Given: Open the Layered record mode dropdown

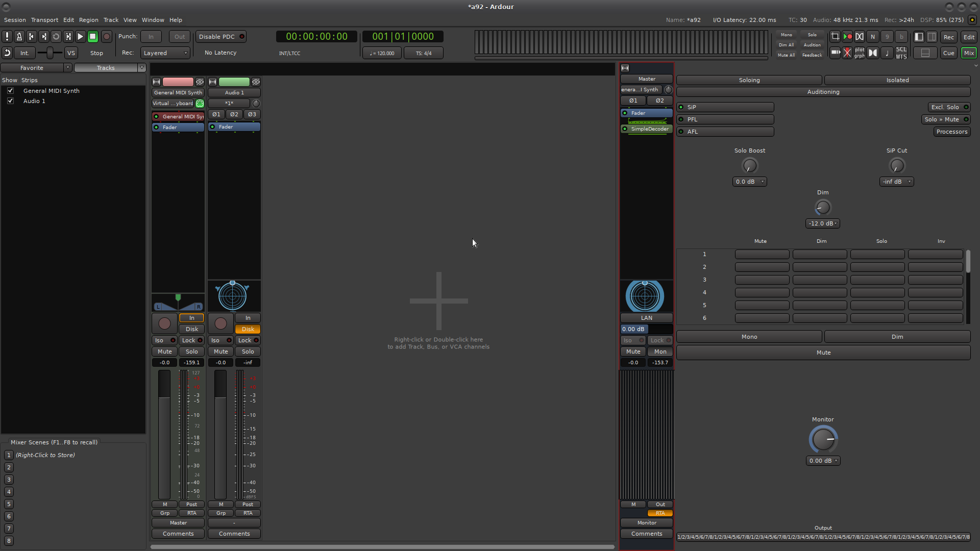Looking at the screenshot, I should click(x=165, y=53).
